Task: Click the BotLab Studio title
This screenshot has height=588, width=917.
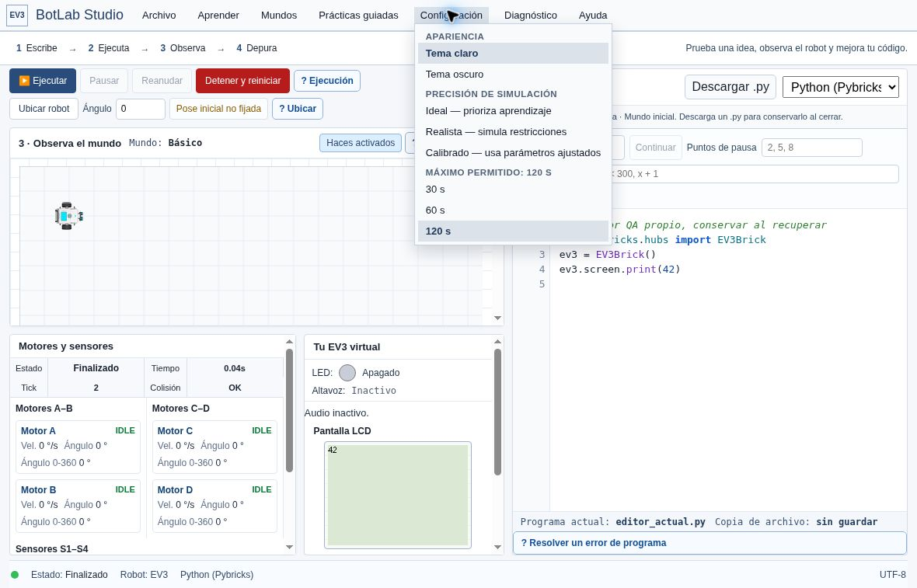Action: point(79,15)
